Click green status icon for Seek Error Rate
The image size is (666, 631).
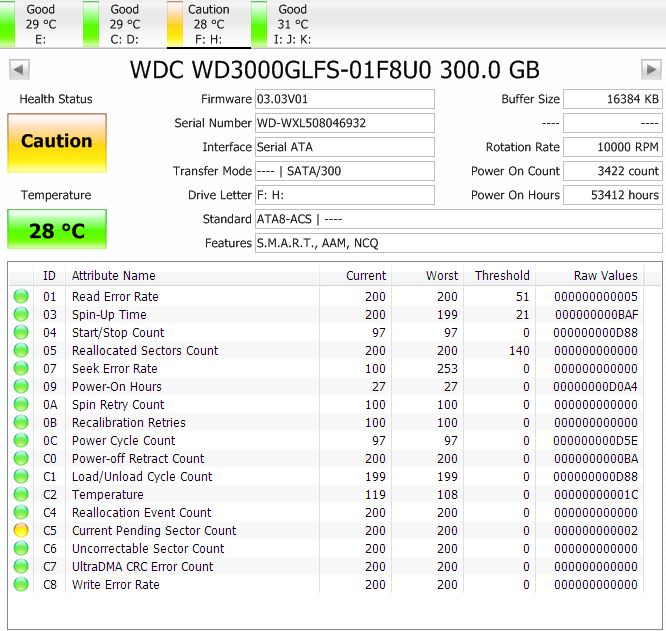click(21, 368)
